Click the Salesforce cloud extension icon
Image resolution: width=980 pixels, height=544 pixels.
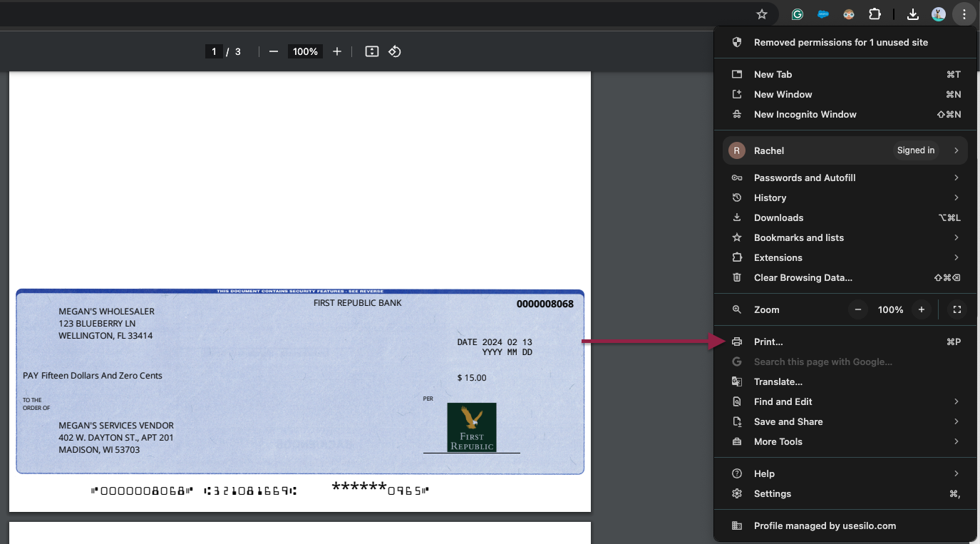pyautogui.click(x=823, y=14)
